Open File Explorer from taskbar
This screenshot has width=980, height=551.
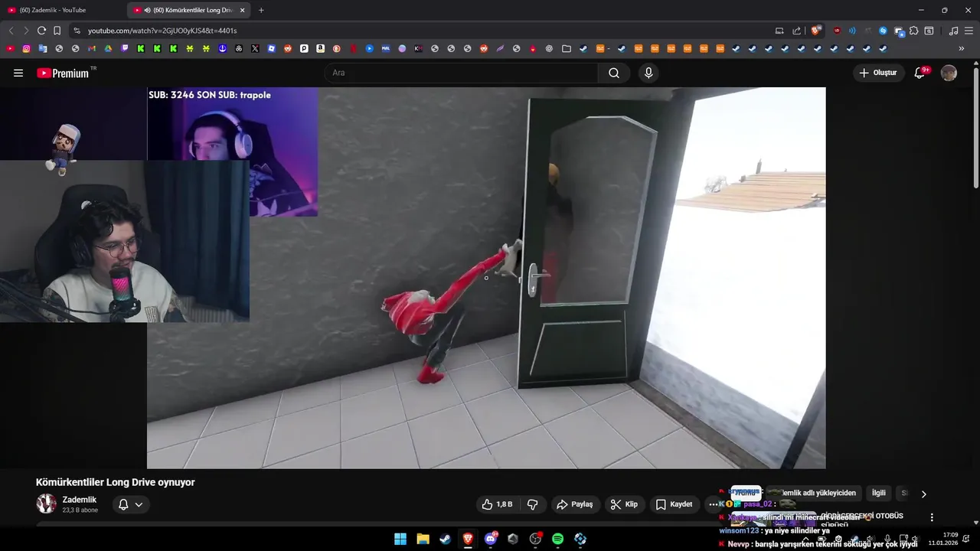423,539
